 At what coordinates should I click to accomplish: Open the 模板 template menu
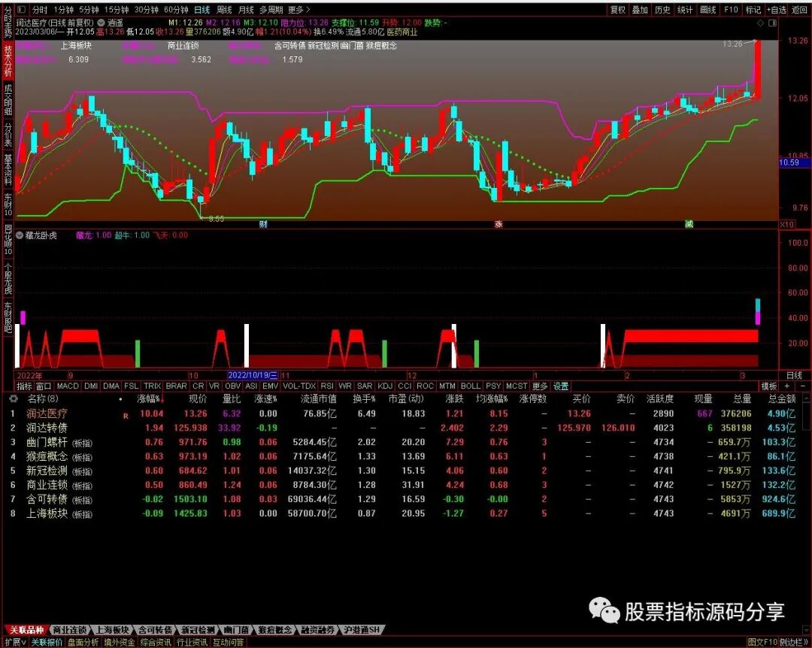tap(769, 386)
